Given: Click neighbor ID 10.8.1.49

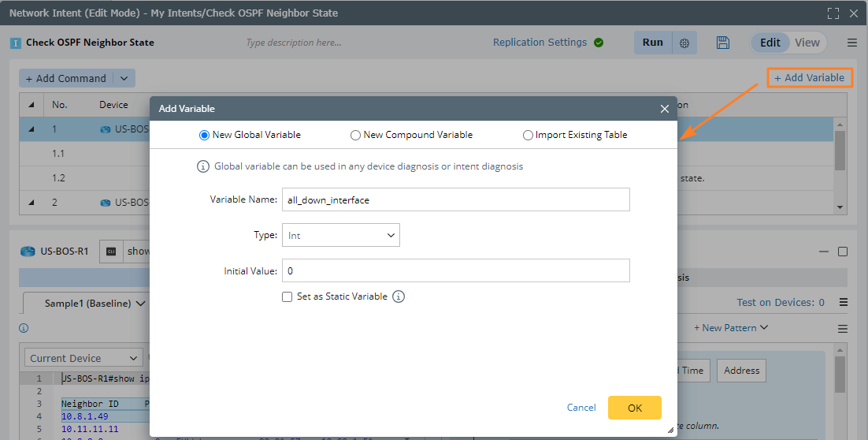Looking at the screenshot, I should click(85, 416).
